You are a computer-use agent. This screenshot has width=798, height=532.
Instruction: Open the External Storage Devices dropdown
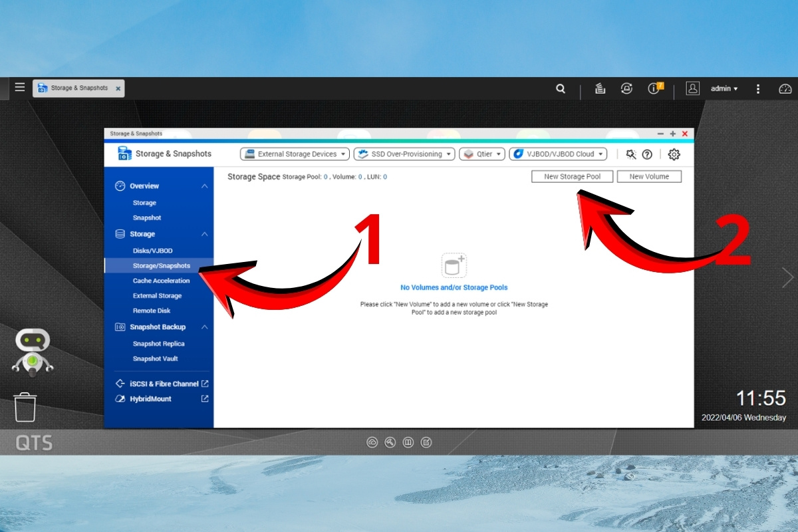click(295, 154)
